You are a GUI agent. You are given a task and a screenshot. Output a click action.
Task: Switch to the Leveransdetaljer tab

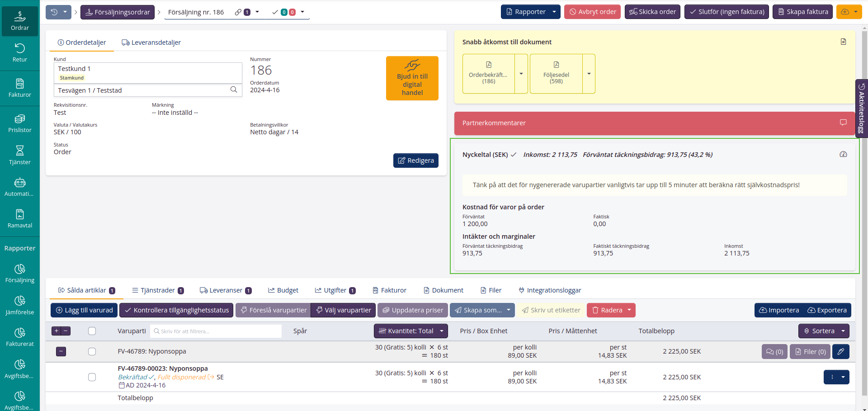click(x=151, y=43)
